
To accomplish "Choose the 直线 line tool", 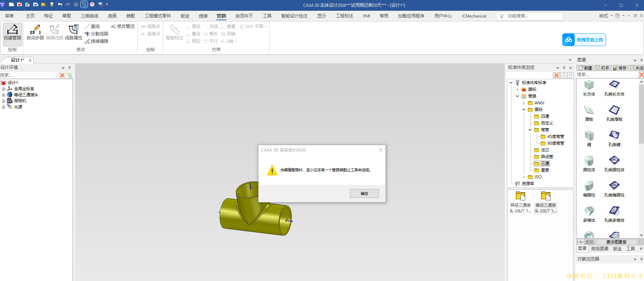I will pyautogui.click(x=92, y=26).
